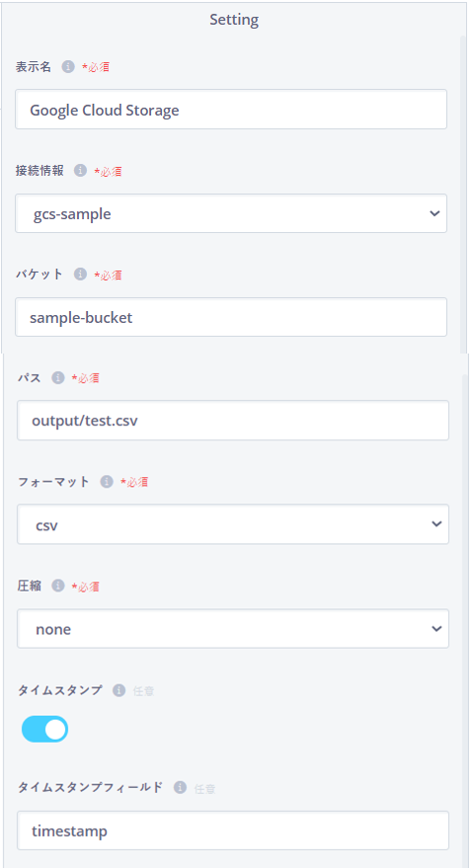Viewport: 472px width, 868px height.
Task: Click the output/test.csv path field
Action: [233, 420]
